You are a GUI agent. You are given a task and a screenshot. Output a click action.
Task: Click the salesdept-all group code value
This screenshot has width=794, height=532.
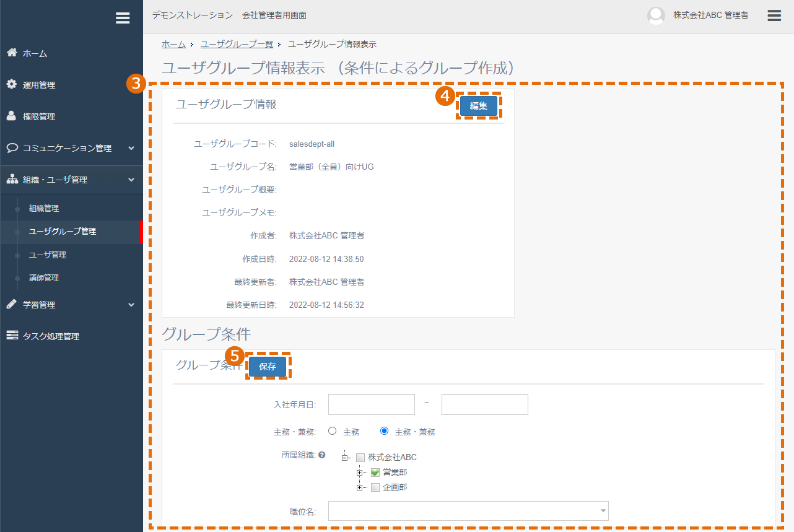(312, 144)
